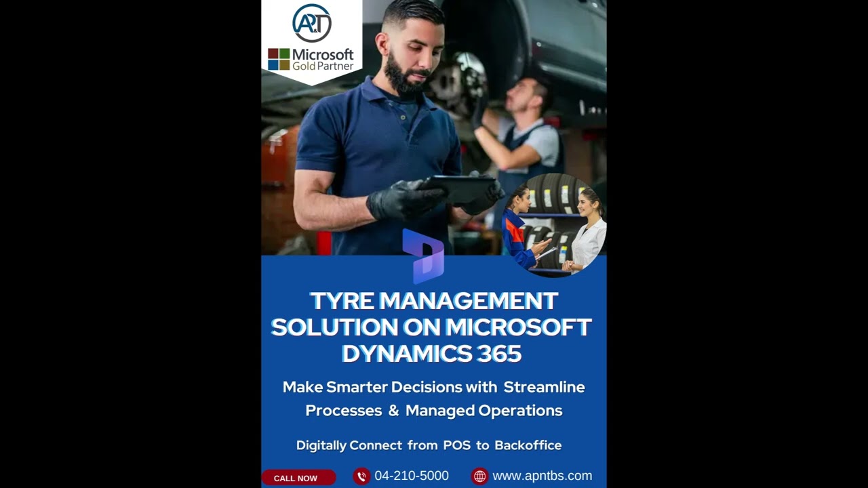Screen dimensions: 868x488
Task: Click the 'DYNAMICS 365' headline line
Action: (x=431, y=354)
